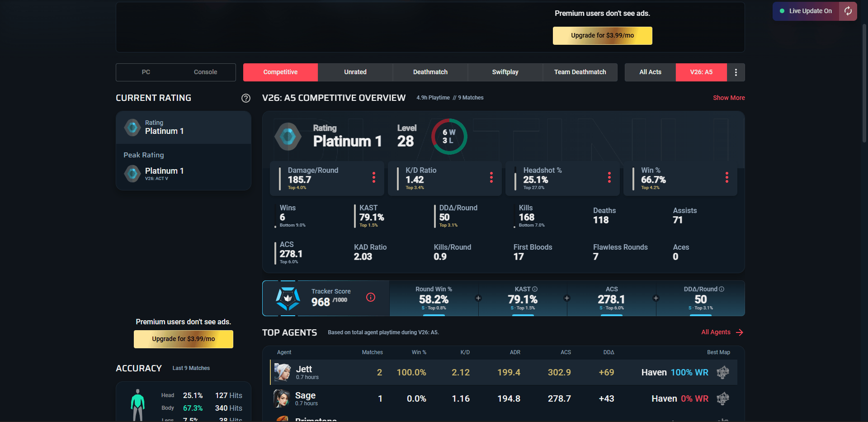The width and height of the screenshot is (868, 422).
Task: Click the Peak Rating Platinum 1 icon
Action: (132, 173)
